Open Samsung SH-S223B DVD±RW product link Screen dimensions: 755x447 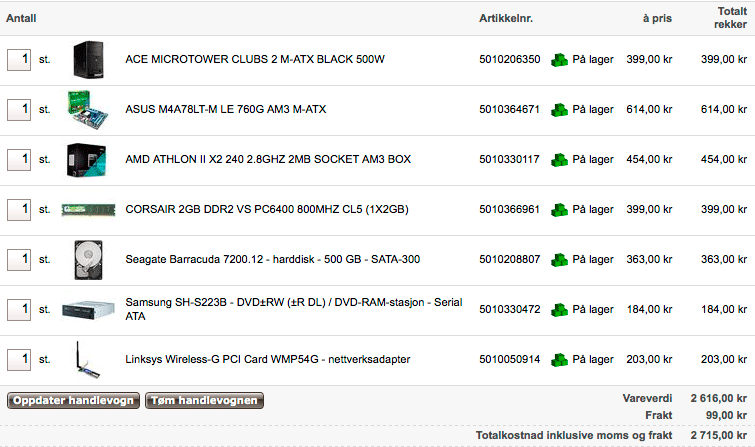[x=294, y=309]
